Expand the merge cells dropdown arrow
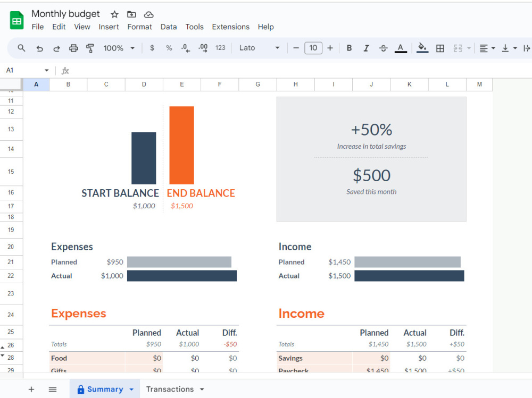Image resolution: width=532 pixels, height=398 pixels. (469, 48)
